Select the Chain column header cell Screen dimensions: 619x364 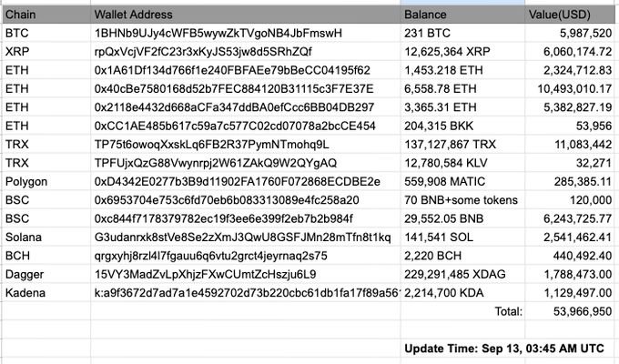point(46,15)
